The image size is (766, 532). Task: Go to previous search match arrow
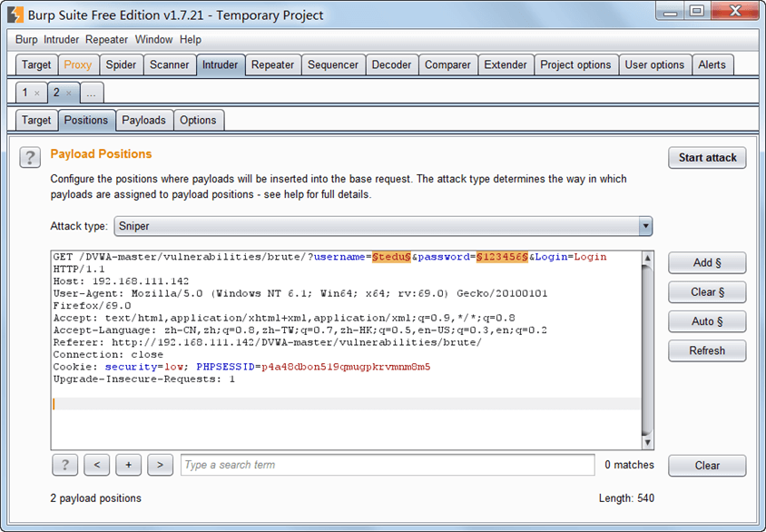pos(97,465)
